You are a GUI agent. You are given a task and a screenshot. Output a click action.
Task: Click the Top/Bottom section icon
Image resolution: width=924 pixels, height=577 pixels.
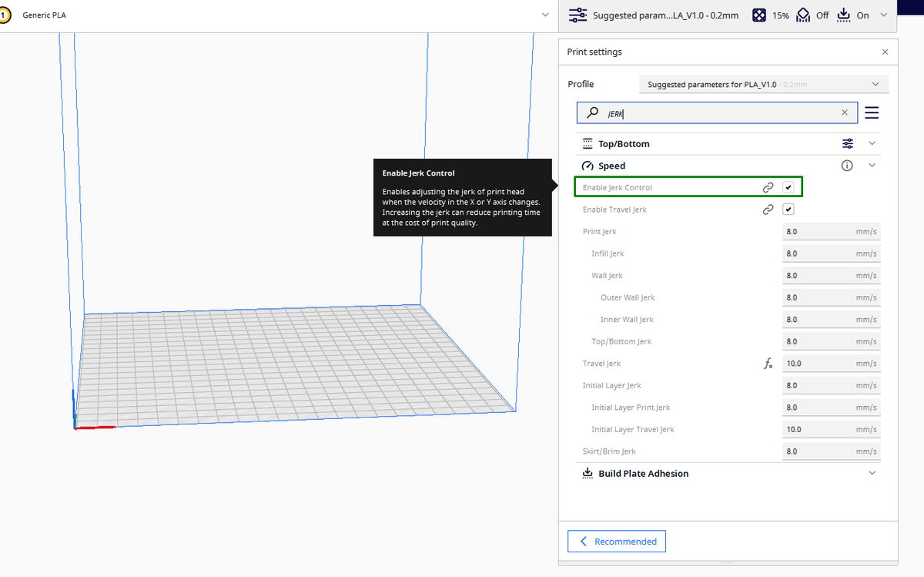[x=588, y=143]
